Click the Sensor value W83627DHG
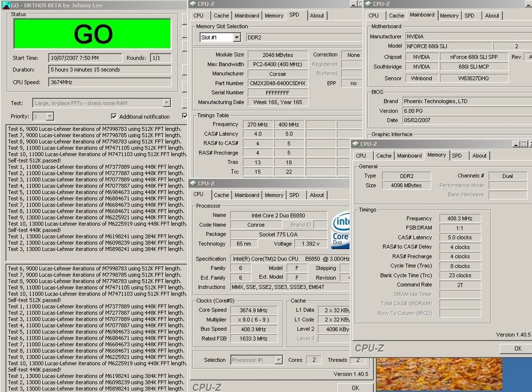This screenshot has height=392, width=532. [x=474, y=78]
